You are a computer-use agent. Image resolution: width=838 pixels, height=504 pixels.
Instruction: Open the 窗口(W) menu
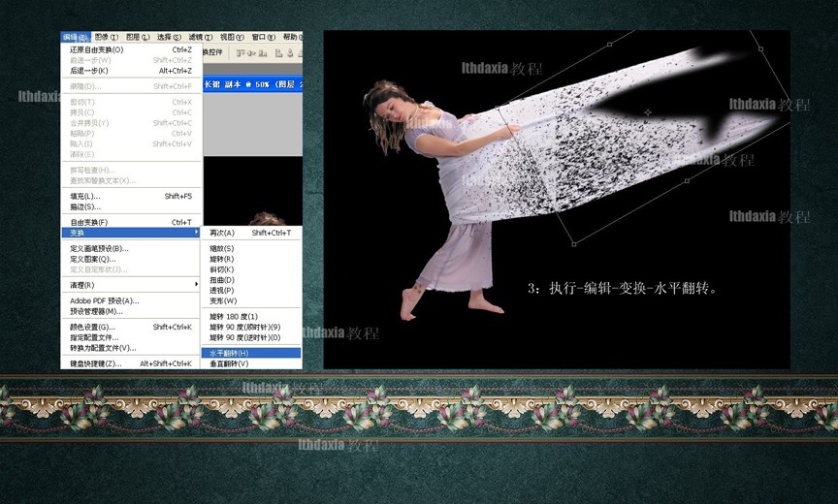[264, 37]
